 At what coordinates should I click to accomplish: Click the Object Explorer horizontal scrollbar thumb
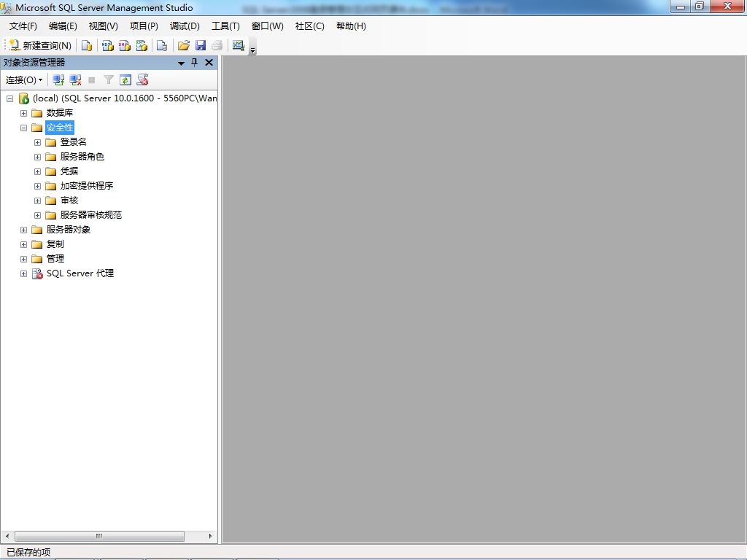(99, 536)
